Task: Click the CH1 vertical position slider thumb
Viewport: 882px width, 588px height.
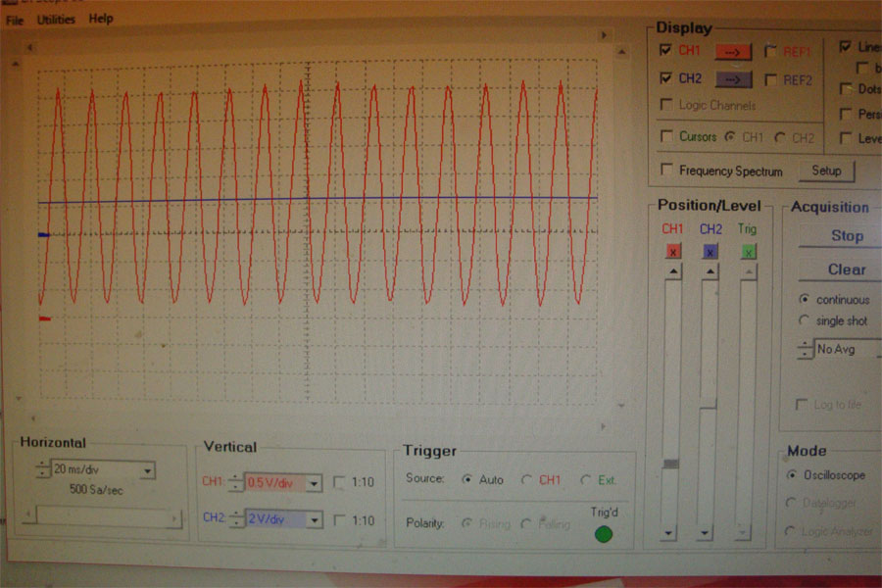Action: 671,464
